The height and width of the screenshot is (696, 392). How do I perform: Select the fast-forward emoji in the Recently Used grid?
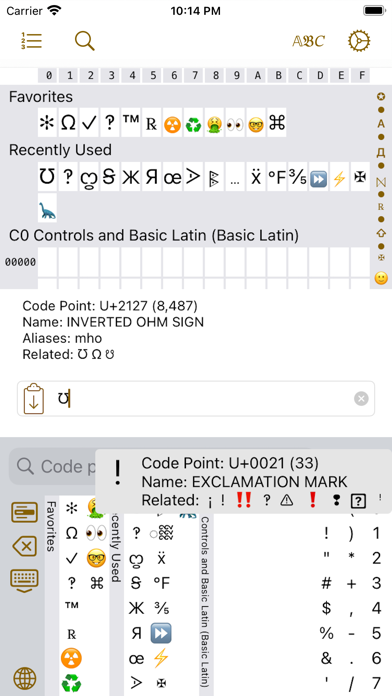tap(318, 178)
